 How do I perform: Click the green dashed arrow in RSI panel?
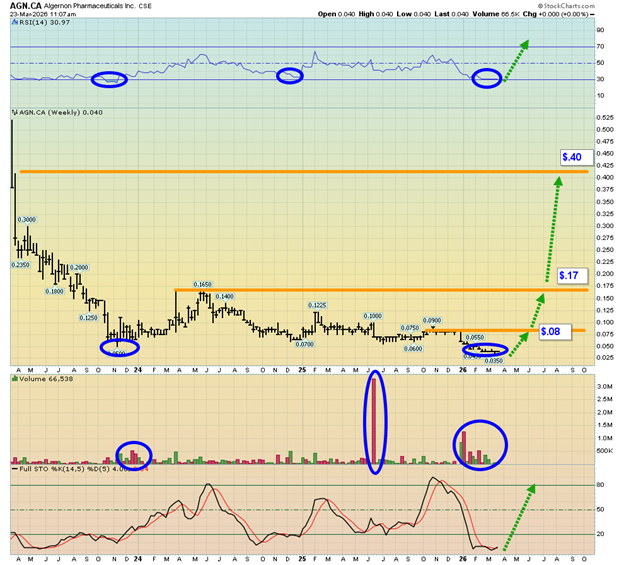[x=517, y=58]
